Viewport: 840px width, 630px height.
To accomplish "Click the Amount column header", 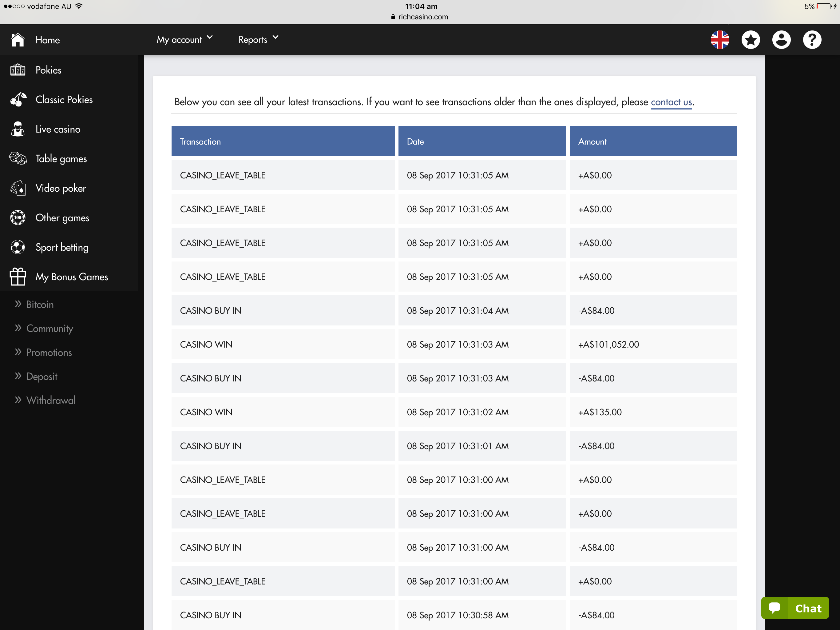I will point(653,142).
